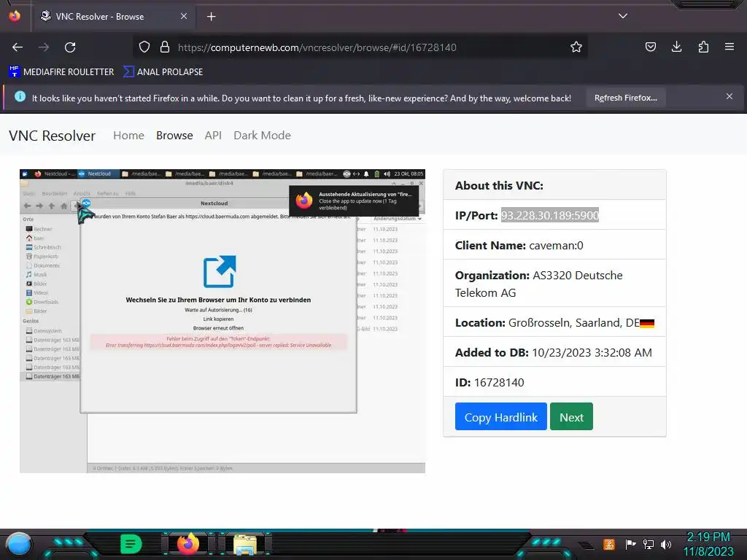Open Action Center flag icon
Image resolution: width=747 pixels, height=560 pixels.
pyautogui.click(x=630, y=544)
